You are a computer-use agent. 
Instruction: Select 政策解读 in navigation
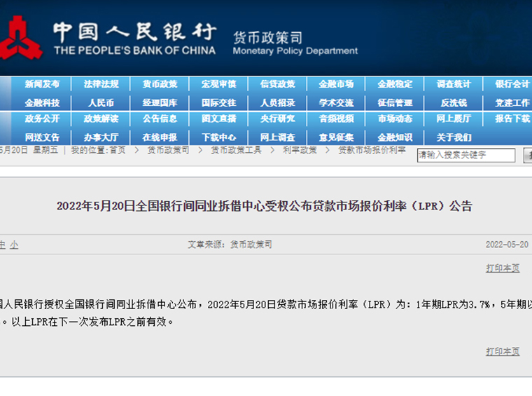101,118
